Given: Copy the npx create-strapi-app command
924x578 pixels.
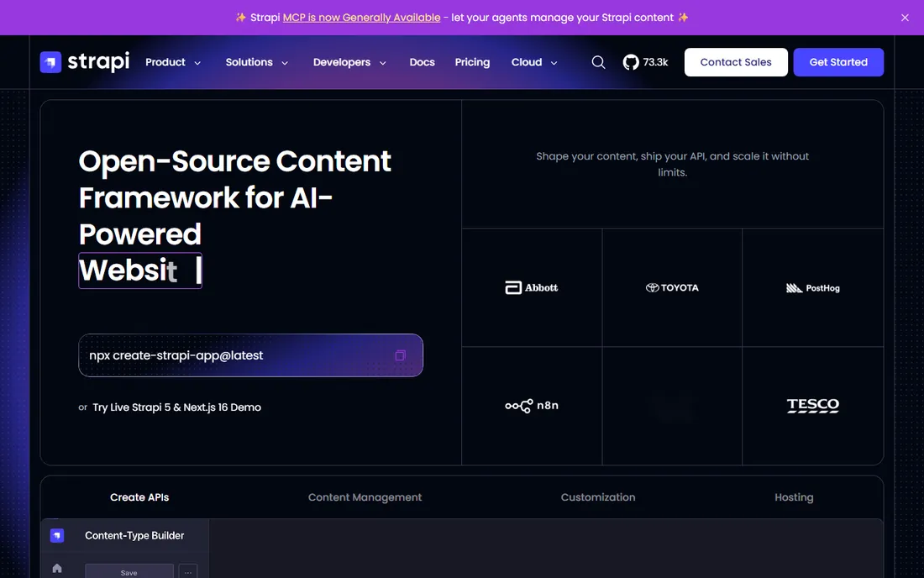Looking at the screenshot, I should coord(400,355).
